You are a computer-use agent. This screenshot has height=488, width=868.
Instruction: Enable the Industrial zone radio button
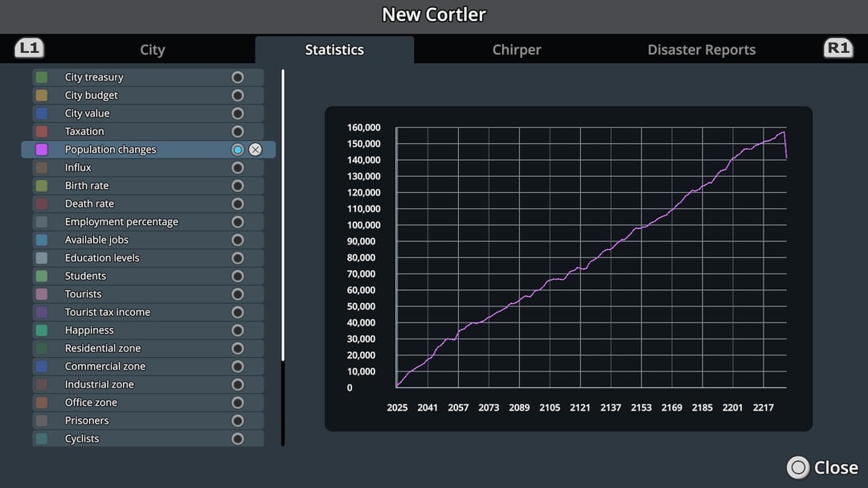pos(237,384)
